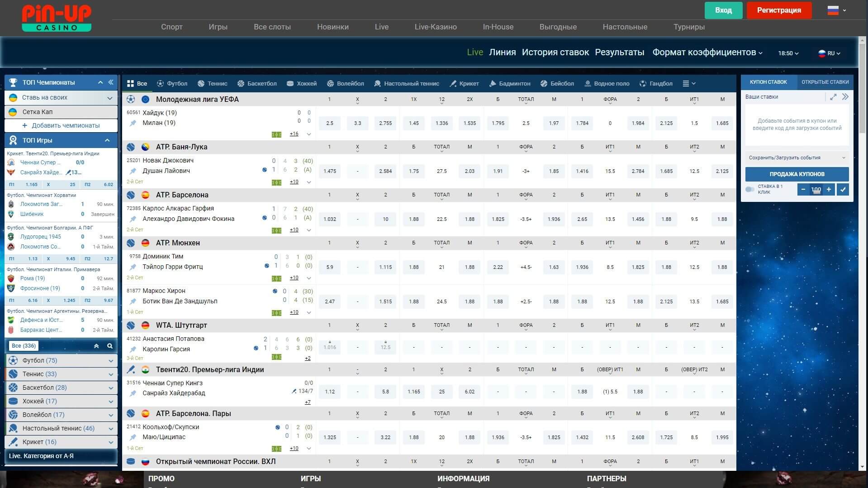Pin the Маркос Хирон match

click(133, 301)
